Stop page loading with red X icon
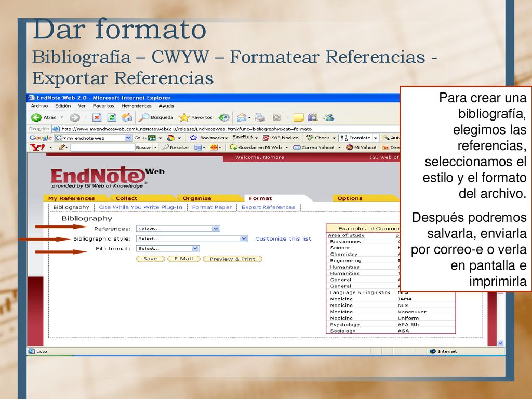This screenshot has height=399, width=532. [97, 117]
